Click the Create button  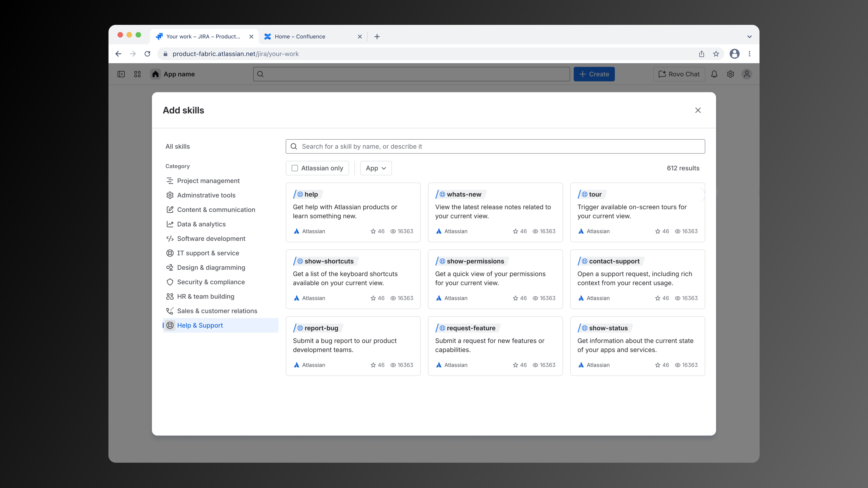(x=594, y=74)
